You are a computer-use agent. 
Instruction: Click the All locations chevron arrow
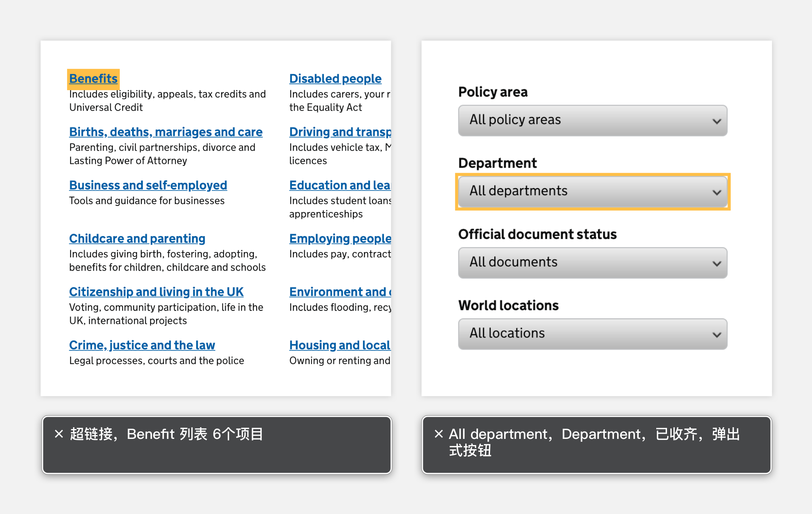tap(717, 334)
